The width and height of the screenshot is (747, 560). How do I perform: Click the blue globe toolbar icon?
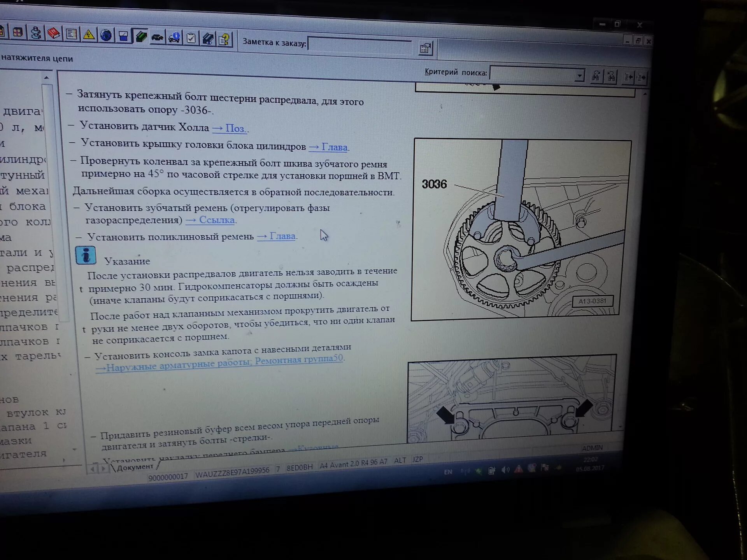coord(106,35)
